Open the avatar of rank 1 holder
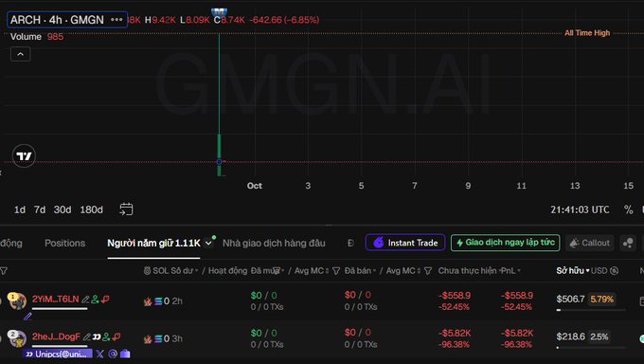The image size is (644, 364). coord(18,301)
